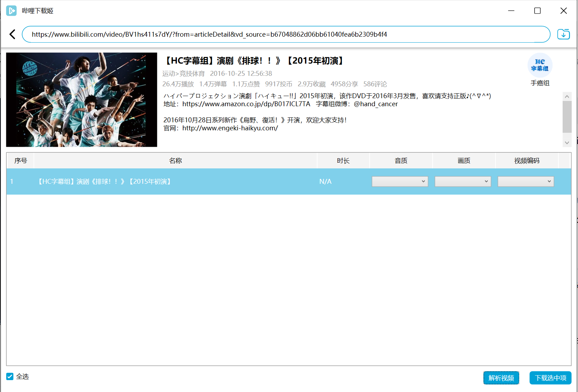Click the @hand_cancer weibo text

pos(376,104)
